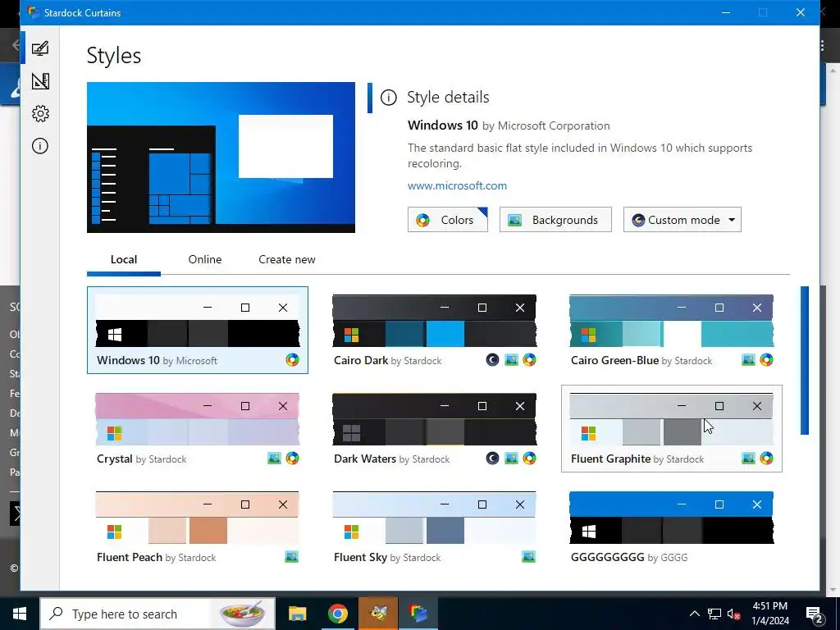This screenshot has height=630, width=840.
Task: Select the Dark Waters style
Action: (x=435, y=428)
